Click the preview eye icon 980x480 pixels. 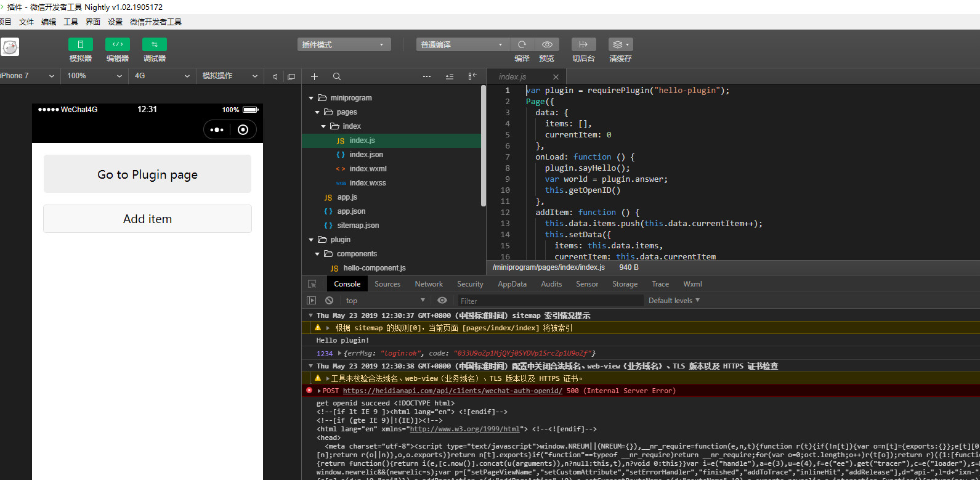pyautogui.click(x=547, y=44)
